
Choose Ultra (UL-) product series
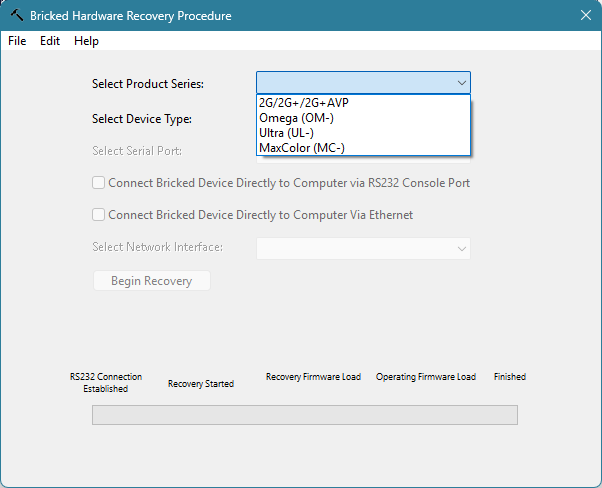click(363, 133)
